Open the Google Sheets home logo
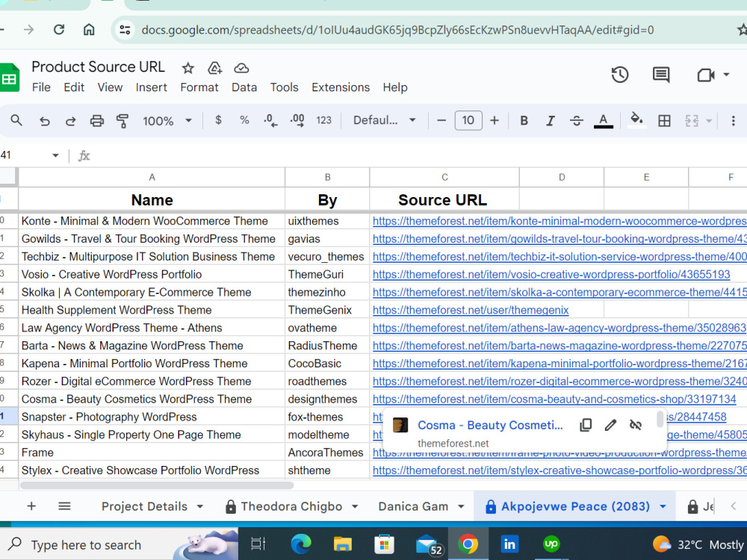Image resolution: width=747 pixels, height=560 pixels. (9, 78)
